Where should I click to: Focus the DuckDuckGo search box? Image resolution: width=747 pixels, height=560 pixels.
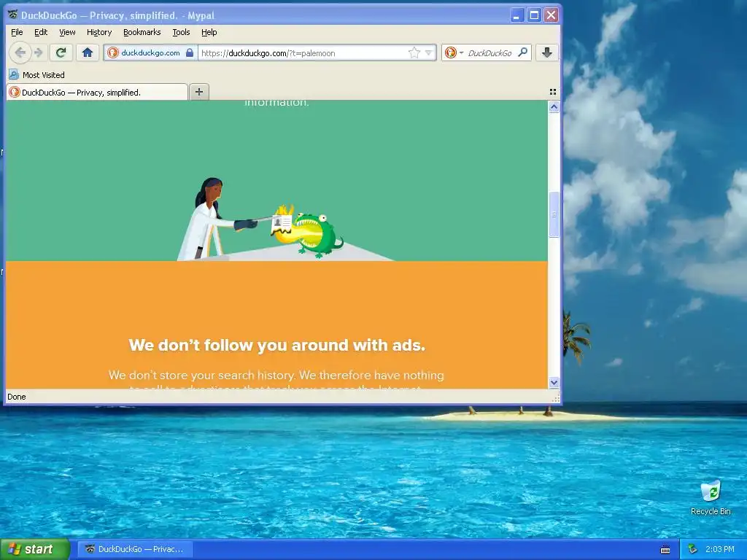[x=491, y=52]
